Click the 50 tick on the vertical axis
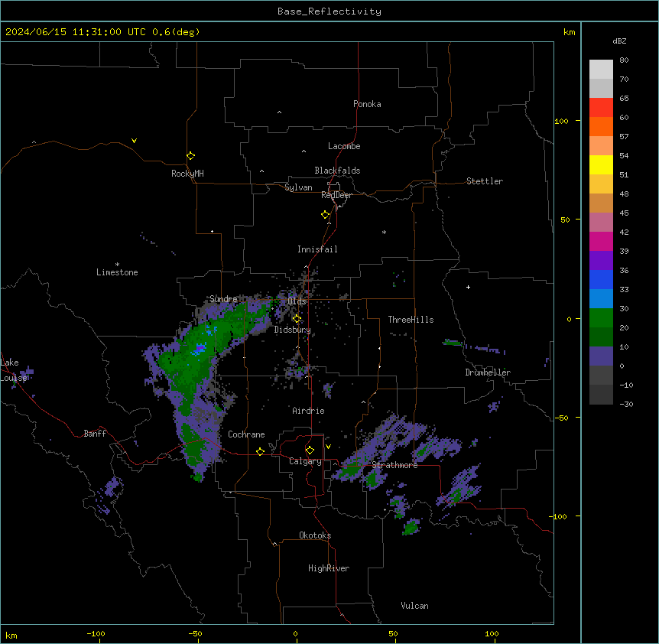The height and width of the screenshot is (644, 659). click(x=565, y=220)
